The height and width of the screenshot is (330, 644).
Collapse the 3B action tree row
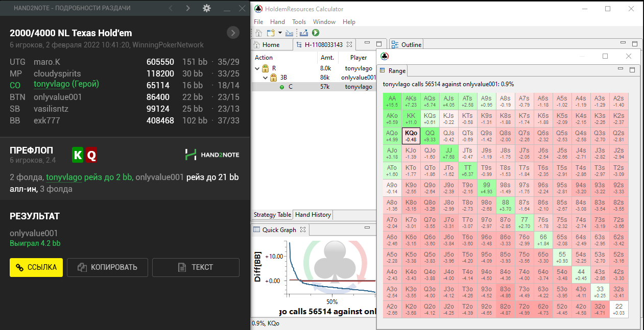point(266,78)
